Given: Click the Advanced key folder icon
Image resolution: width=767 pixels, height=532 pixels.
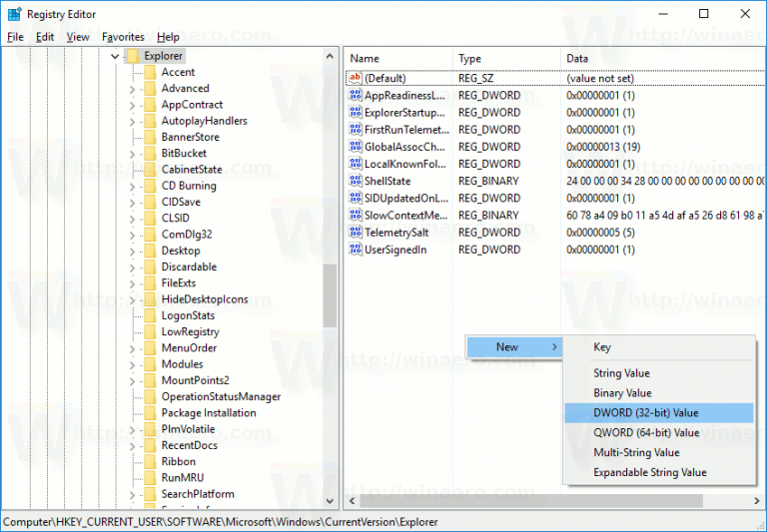Looking at the screenshot, I should coord(150,89).
